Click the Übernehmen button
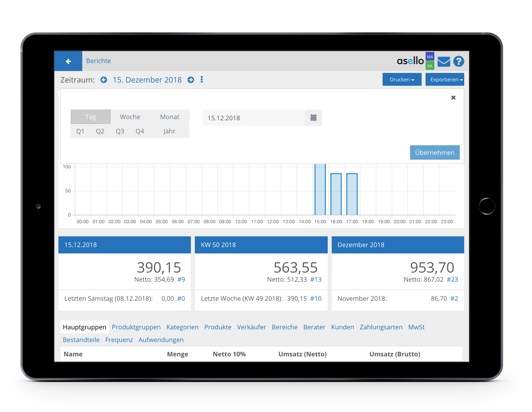This screenshot has width=532, height=412. point(434,153)
